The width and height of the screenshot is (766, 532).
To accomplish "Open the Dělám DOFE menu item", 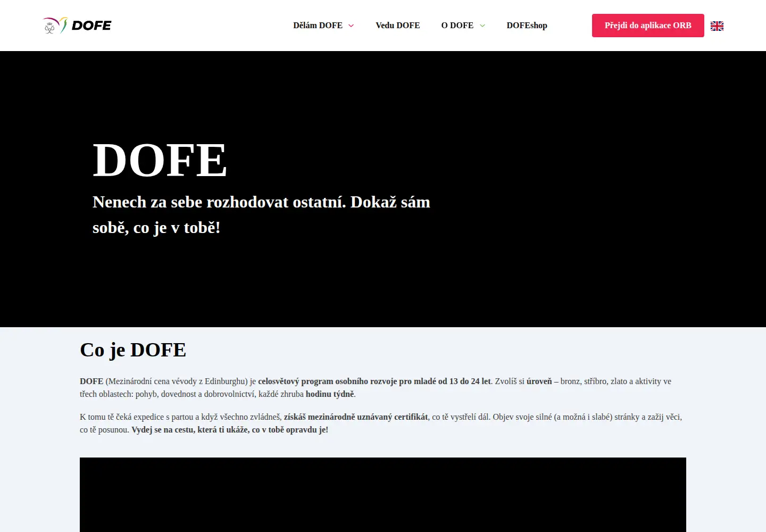I will tap(318, 26).
